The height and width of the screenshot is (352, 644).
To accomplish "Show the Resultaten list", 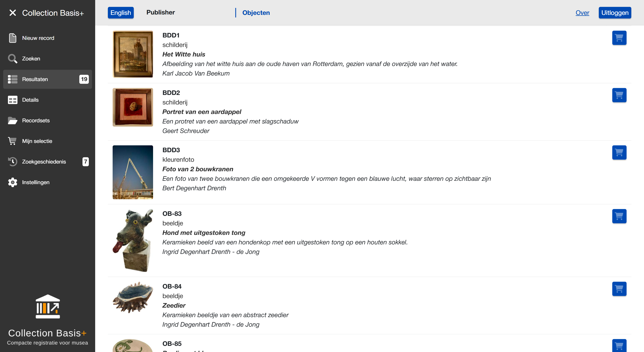I will pyautogui.click(x=35, y=79).
